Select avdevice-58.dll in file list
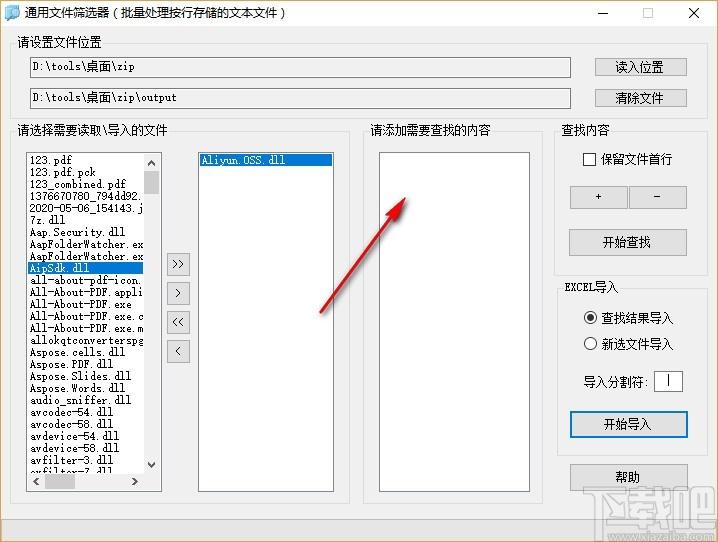 [86, 448]
